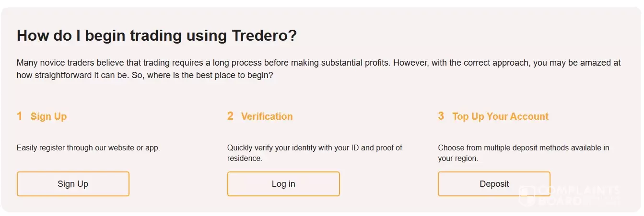
Task: Click the step number 3
Action: (x=441, y=116)
